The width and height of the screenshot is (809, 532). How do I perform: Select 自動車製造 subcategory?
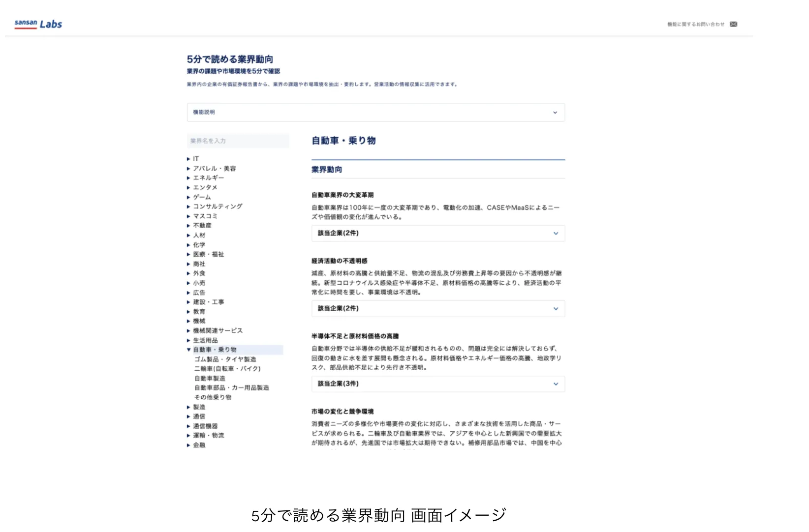(210, 379)
